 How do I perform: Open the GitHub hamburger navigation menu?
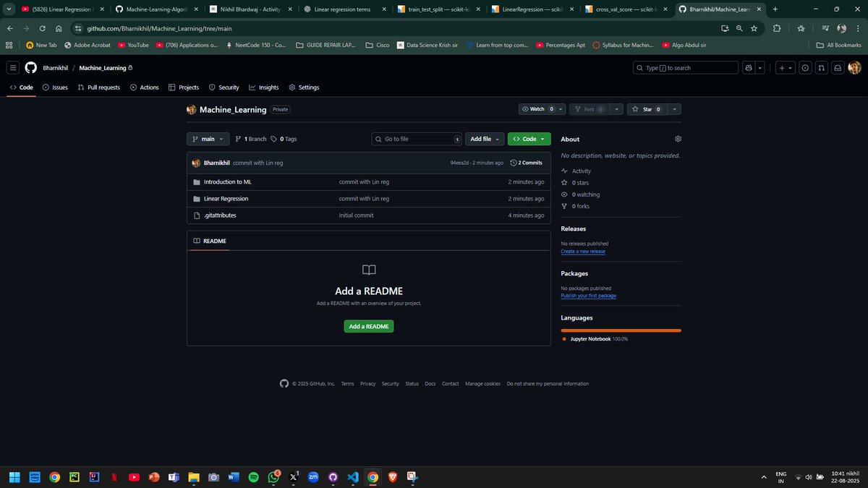pyautogui.click(x=13, y=67)
